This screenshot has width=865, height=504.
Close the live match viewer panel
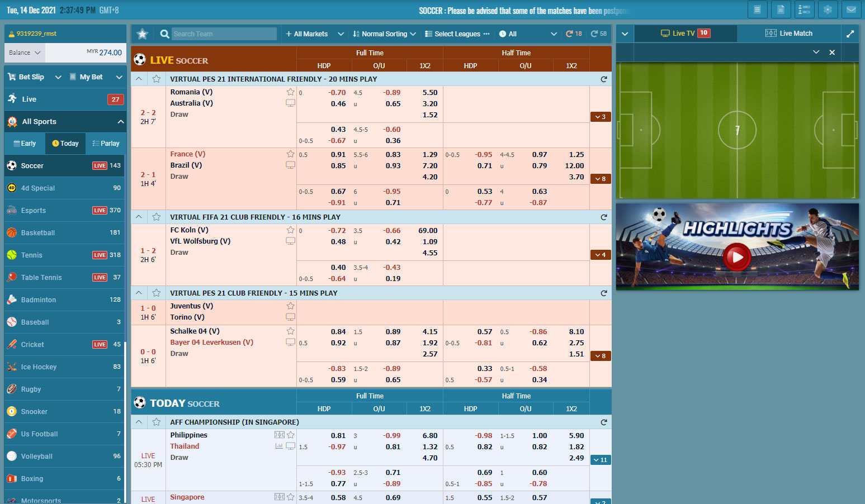point(832,52)
